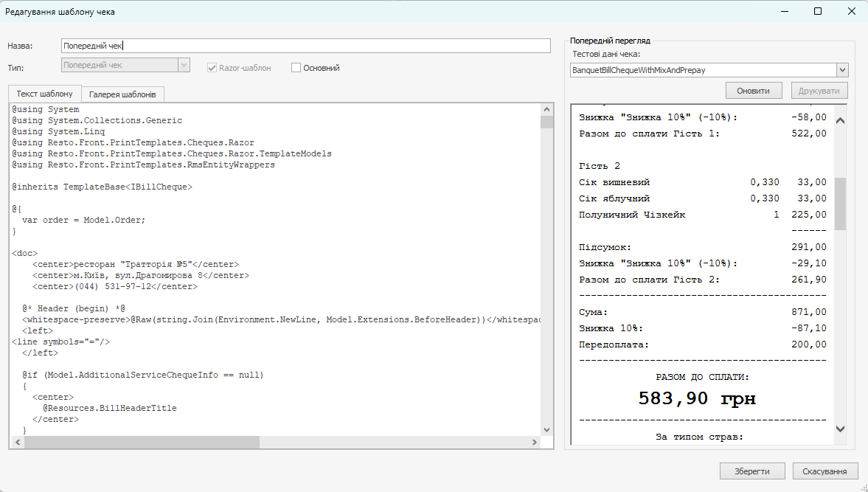Viewport: 868px width, 492px height.
Task: Toggle the Razor-шаблон checkbox
Action: (212, 68)
